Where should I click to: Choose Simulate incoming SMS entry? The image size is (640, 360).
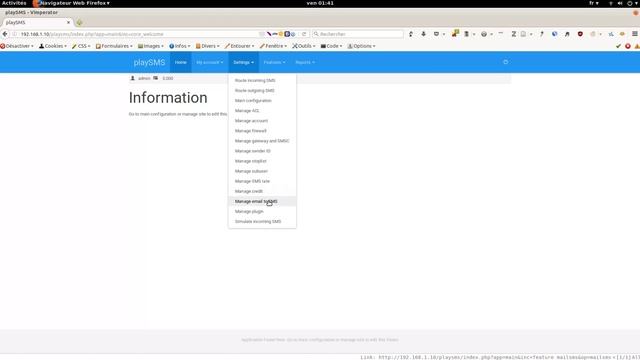coord(262,222)
